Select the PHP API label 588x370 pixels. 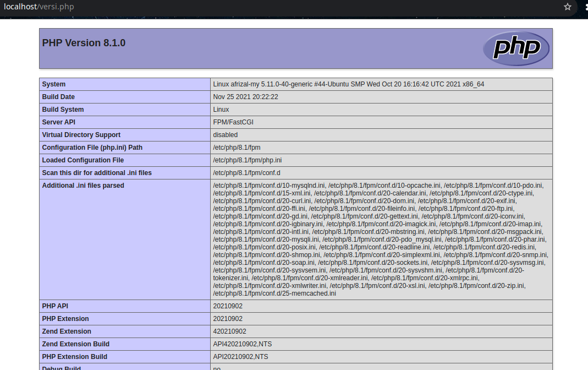coord(55,306)
